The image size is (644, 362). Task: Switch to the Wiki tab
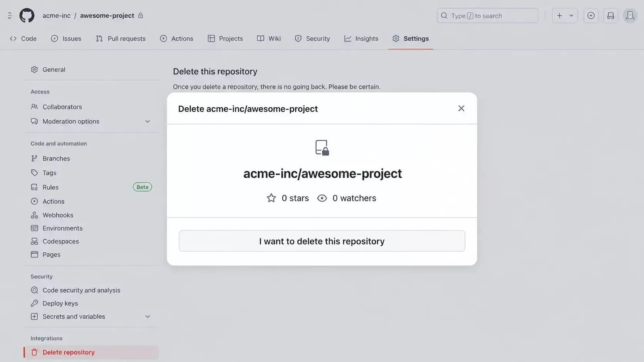click(x=269, y=38)
